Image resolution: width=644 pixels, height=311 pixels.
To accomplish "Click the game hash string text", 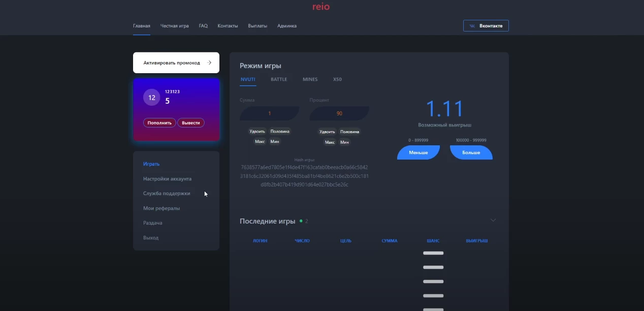I will point(304,176).
